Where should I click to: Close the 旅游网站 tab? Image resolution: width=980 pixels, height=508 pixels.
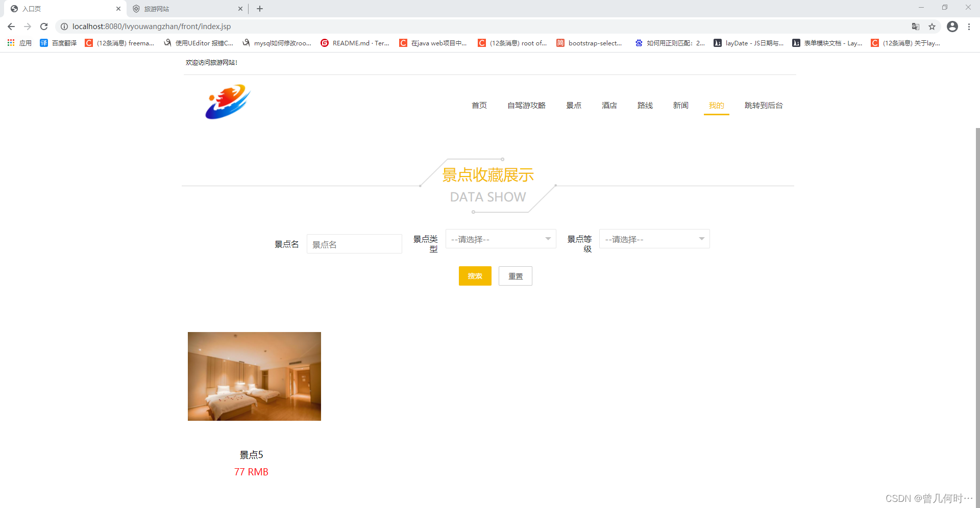coord(240,9)
